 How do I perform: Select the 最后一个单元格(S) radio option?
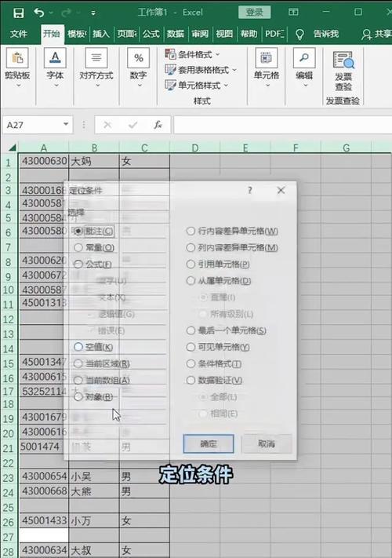click(226, 330)
